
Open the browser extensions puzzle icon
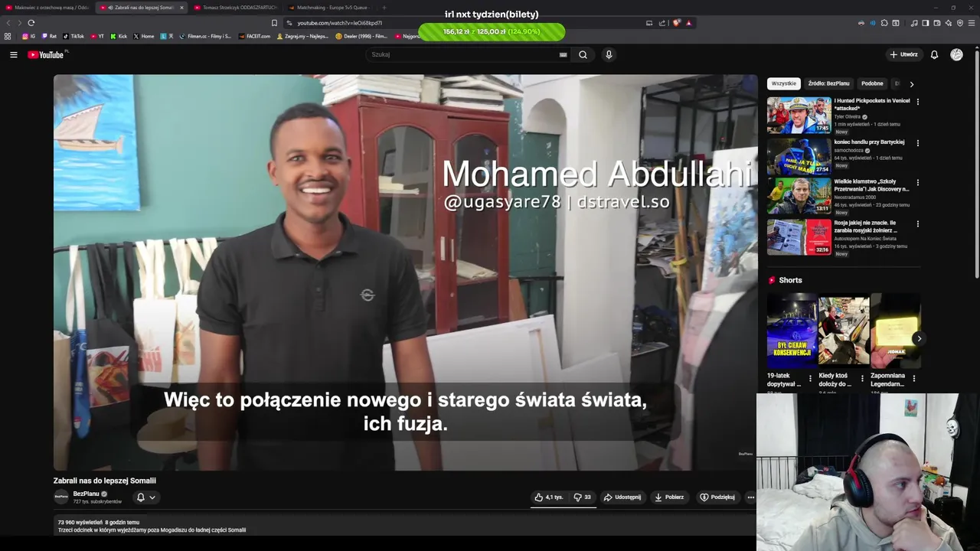click(x=884, y=23)
